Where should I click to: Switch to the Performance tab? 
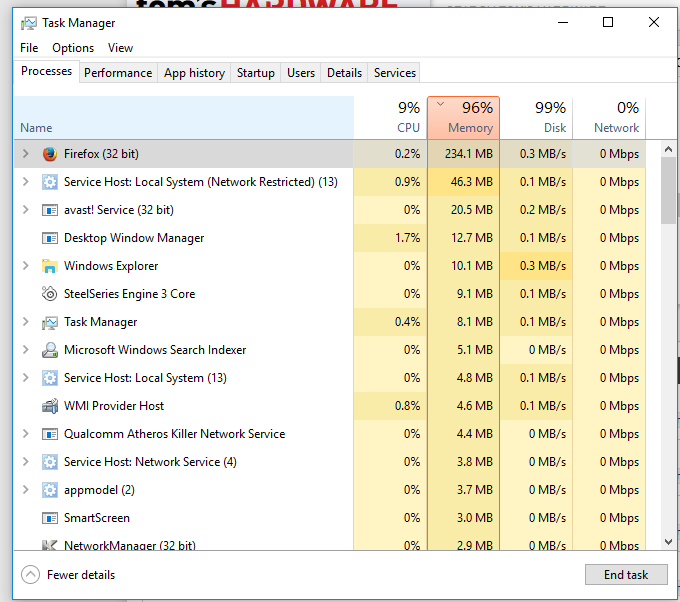[x=118, y=73]
